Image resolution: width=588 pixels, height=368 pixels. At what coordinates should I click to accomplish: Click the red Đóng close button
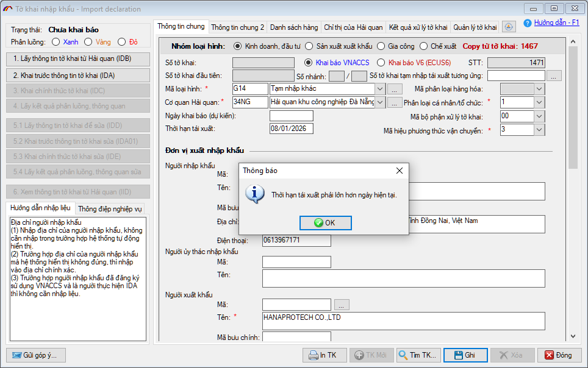[x=558, y=355]
